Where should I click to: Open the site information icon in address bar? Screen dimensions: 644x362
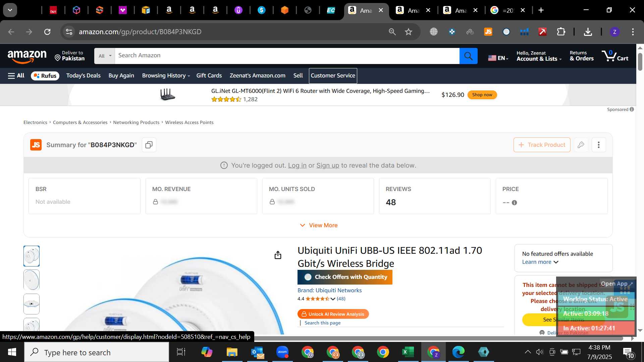click(x=69, y=32)
